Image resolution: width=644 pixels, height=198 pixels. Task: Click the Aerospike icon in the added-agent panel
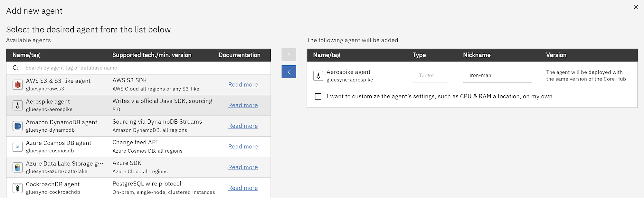pyautogui.click(x=318, y=76)
